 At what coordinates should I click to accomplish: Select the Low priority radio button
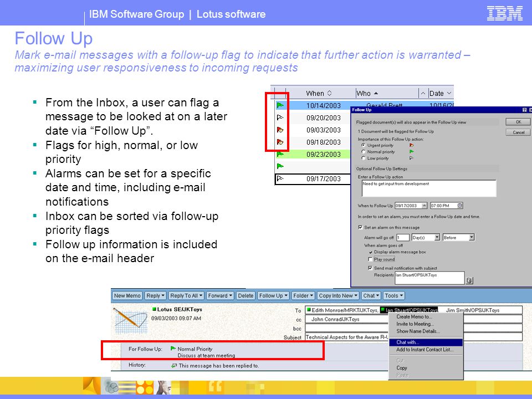pos(364,158)
